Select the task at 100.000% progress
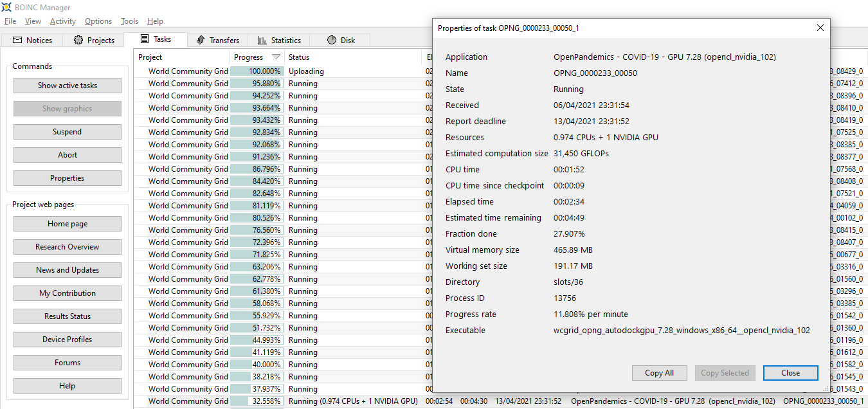This screenshot has height=409, width=868. [256, 71]
